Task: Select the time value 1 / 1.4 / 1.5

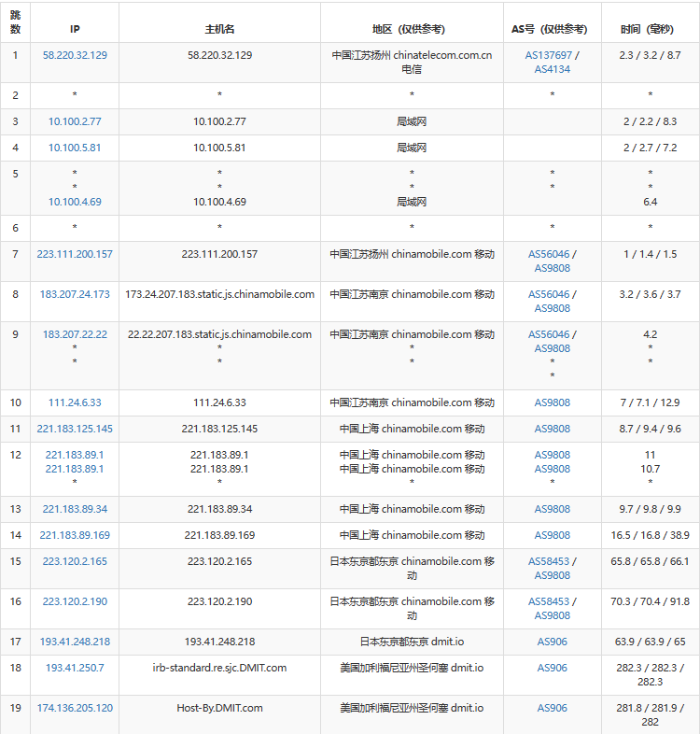Action: pos(650,254)
